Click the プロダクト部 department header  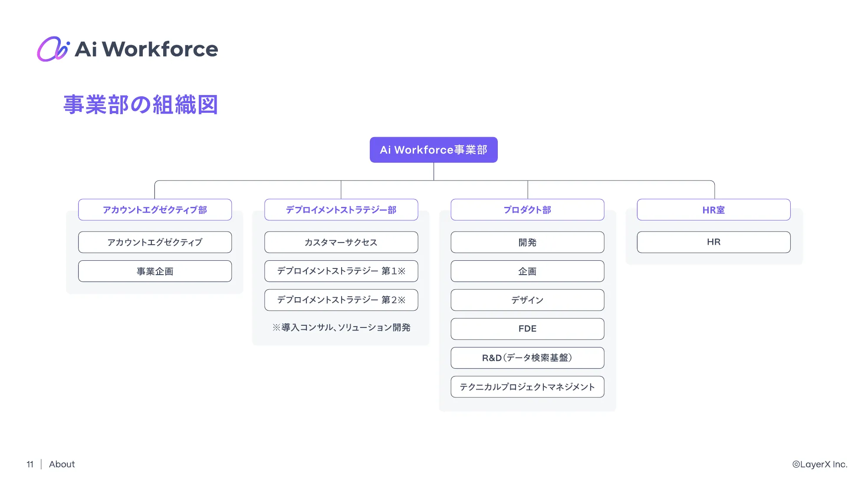click(x=527, y=210)
